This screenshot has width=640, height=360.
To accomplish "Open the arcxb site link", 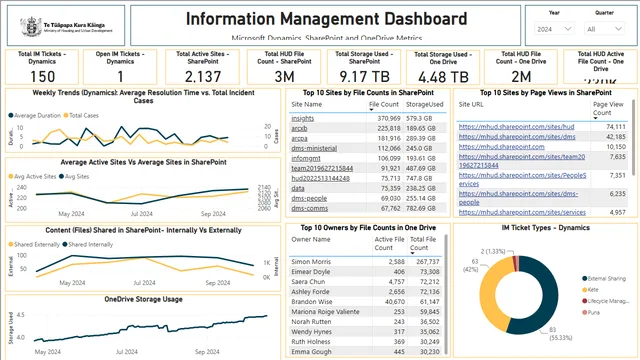I will point(299,128).
